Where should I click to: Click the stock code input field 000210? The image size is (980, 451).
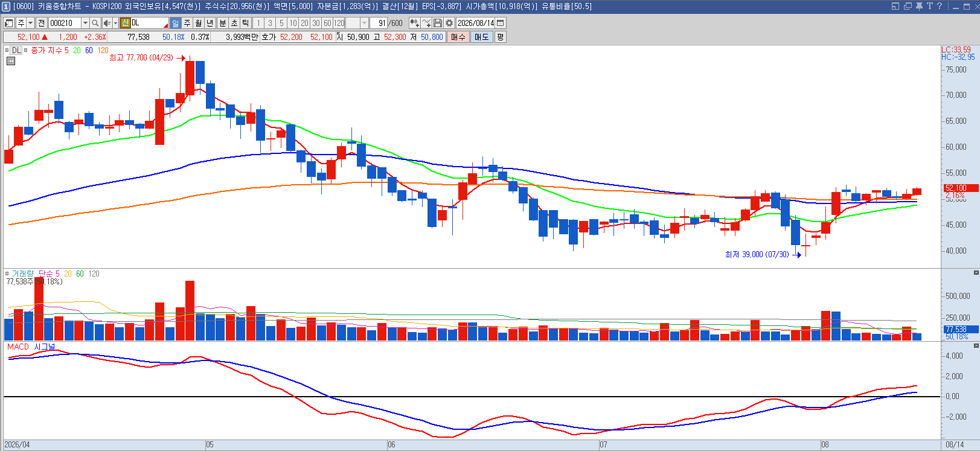[x=65, y=23]
